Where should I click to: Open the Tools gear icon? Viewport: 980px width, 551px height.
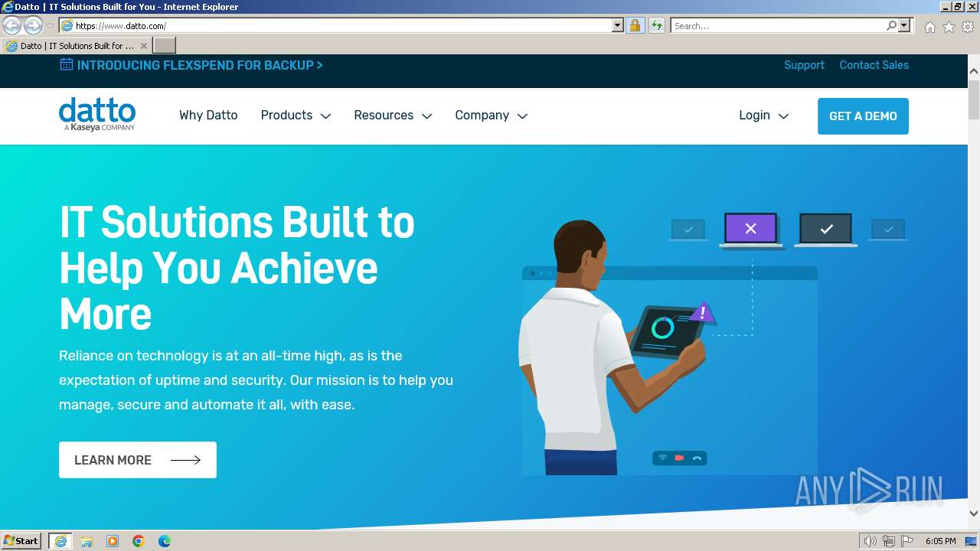(x=968, y=27)
